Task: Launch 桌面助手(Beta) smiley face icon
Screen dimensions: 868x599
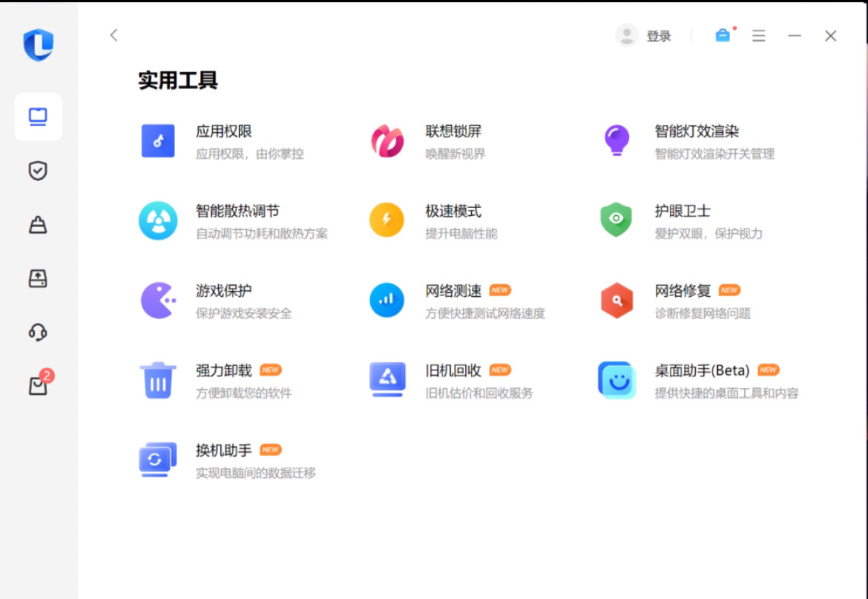Action: 617,381
